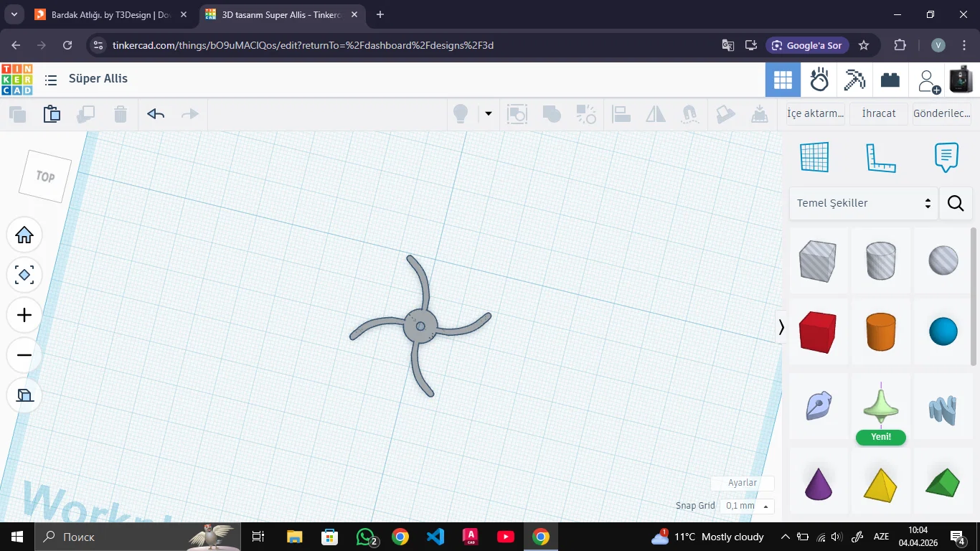980x551 pixels.
Task: Open the Snap Grid 0,1 mm dropdown
Action: pyautogui.click(x=747, y=506)
